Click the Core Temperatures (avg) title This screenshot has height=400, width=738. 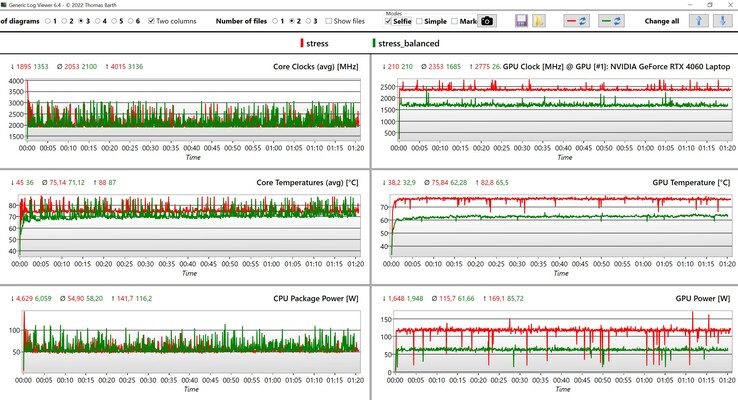tap(307, 183)
